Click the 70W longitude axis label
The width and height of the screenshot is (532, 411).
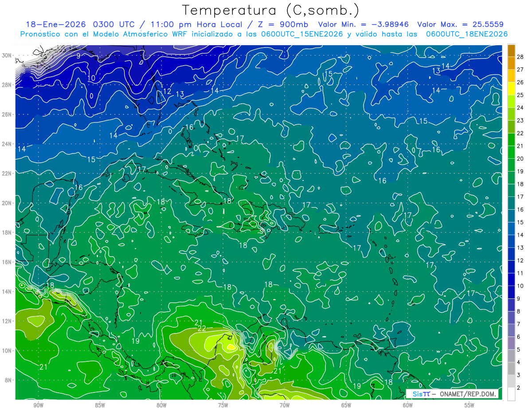285,405
